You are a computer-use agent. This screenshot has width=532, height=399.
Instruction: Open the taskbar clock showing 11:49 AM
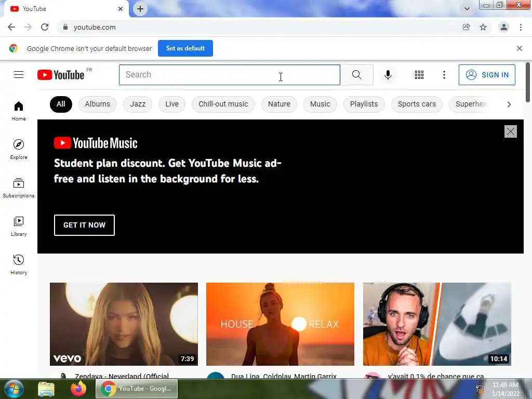pyautogui.click(x=505, y=389)
